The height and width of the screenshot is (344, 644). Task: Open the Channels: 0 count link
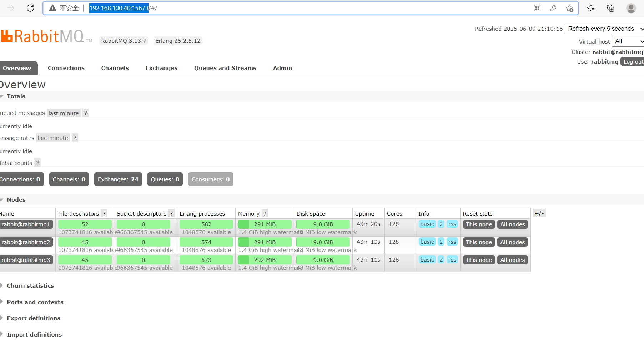point(69,179)
